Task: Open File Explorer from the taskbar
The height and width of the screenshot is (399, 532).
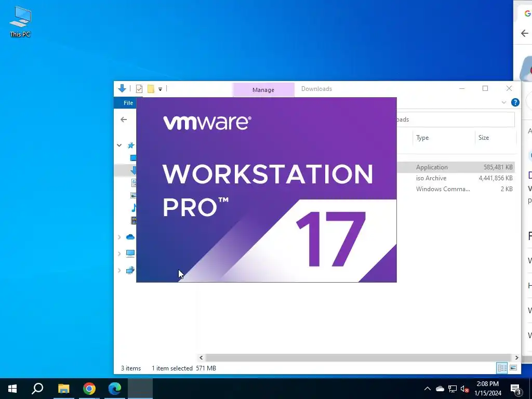Action: pyautogui.click(x=63, y=389)
